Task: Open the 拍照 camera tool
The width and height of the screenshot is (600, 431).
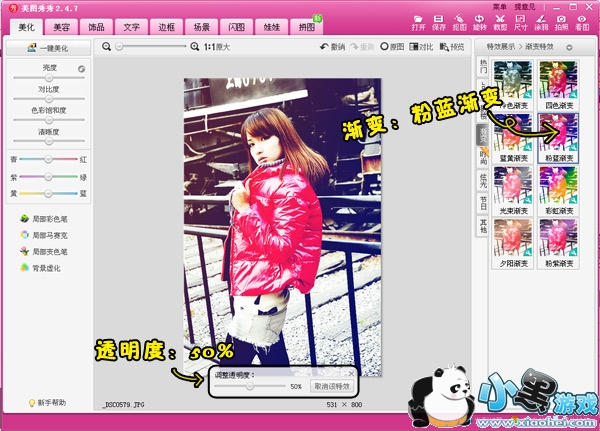Action: click(561, 23)
